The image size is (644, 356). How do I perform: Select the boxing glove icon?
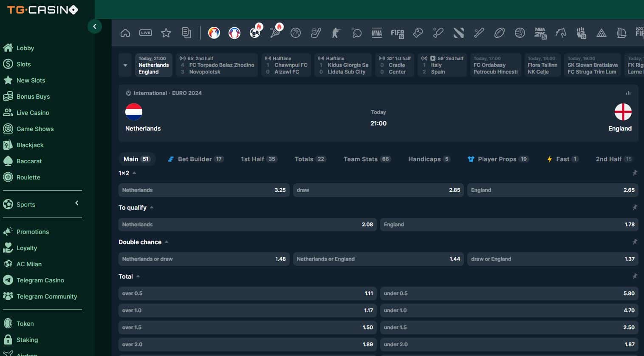click(418, 33)
